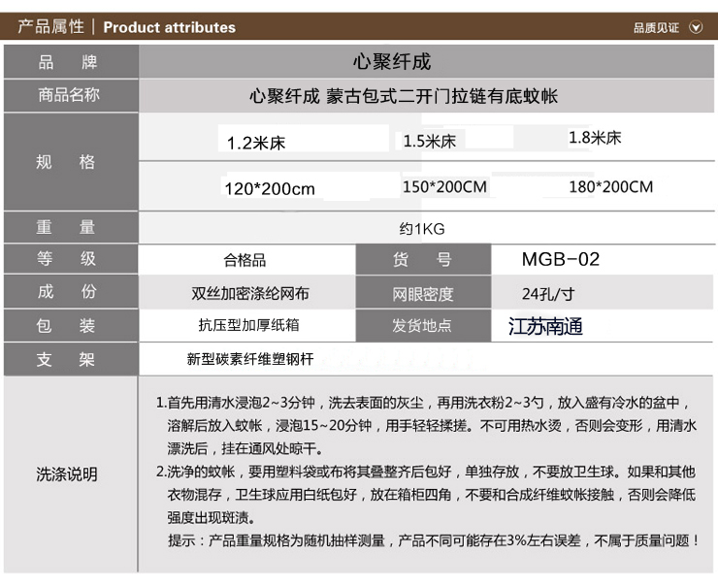The image size is (718, 588).
Task: Select the 成份 row label
Action: click(71, 291)
